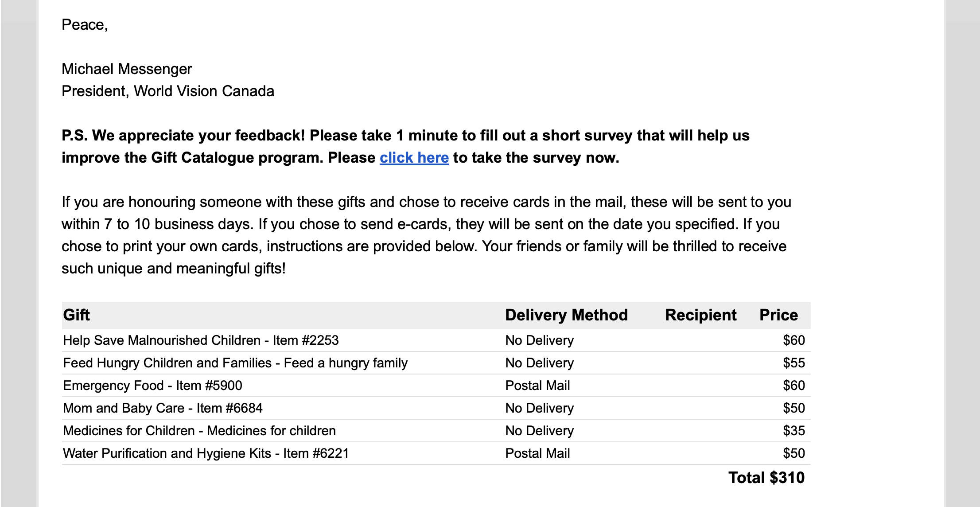The width and height of the screenshot is (980, 507).
Task: Click Postal Mail for Water Purification kits
Action: tap(537, 453)
